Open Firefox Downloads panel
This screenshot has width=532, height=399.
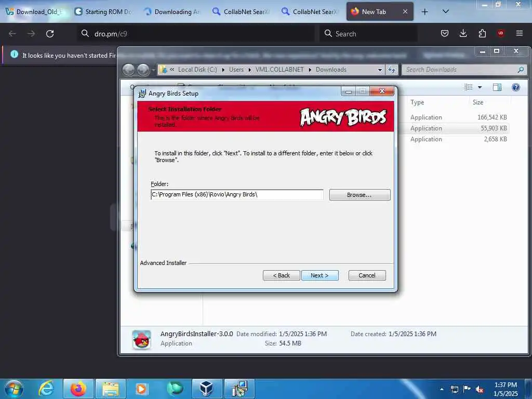click(x=463, y=33)
